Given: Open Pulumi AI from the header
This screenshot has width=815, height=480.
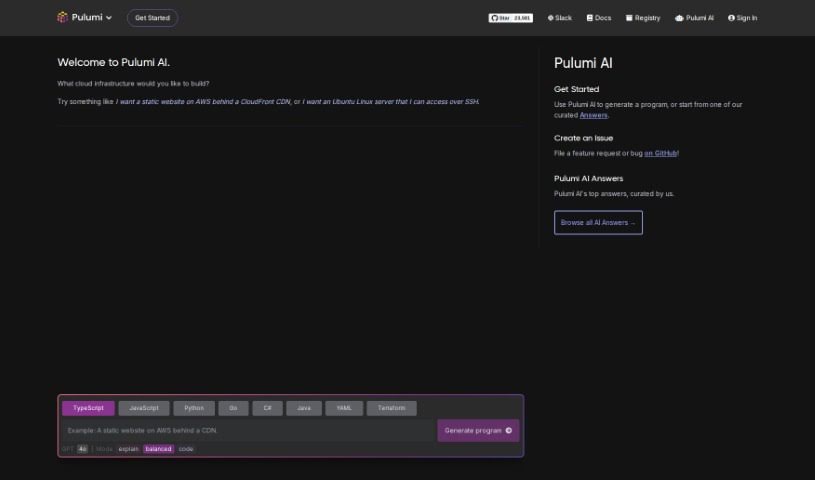Looking at the screenshot, I should 694,18.
